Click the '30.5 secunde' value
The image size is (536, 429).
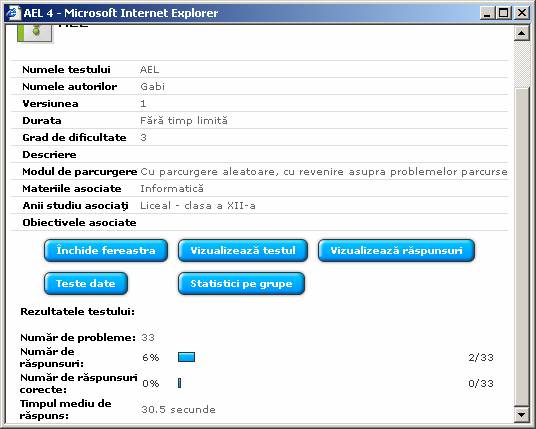coord(178,410)
